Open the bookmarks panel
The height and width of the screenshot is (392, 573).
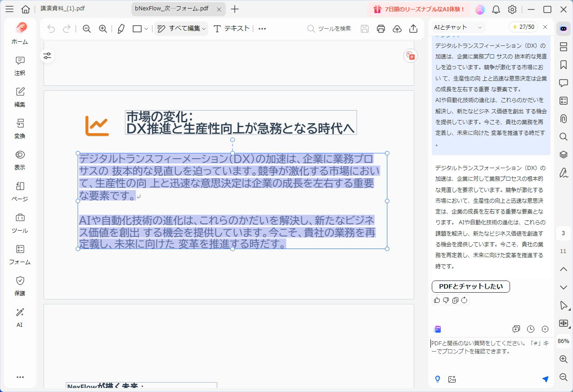(x=563, y=65)
